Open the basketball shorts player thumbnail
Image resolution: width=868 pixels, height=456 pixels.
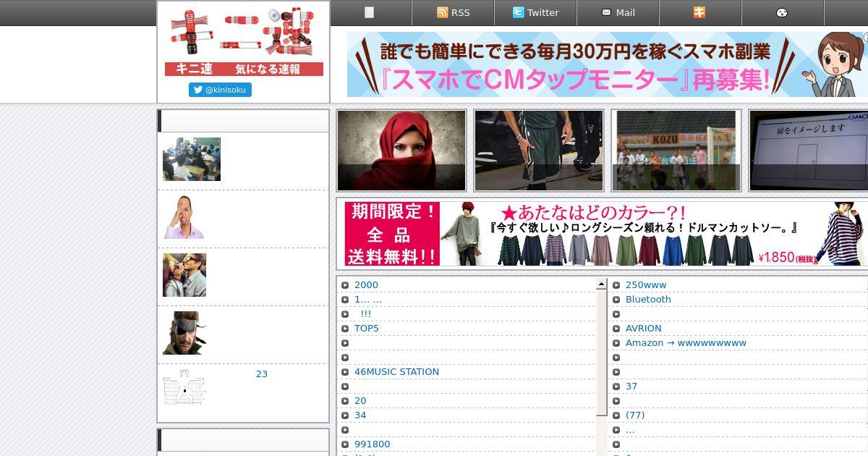pyautogui.click(x=539, y=151)
